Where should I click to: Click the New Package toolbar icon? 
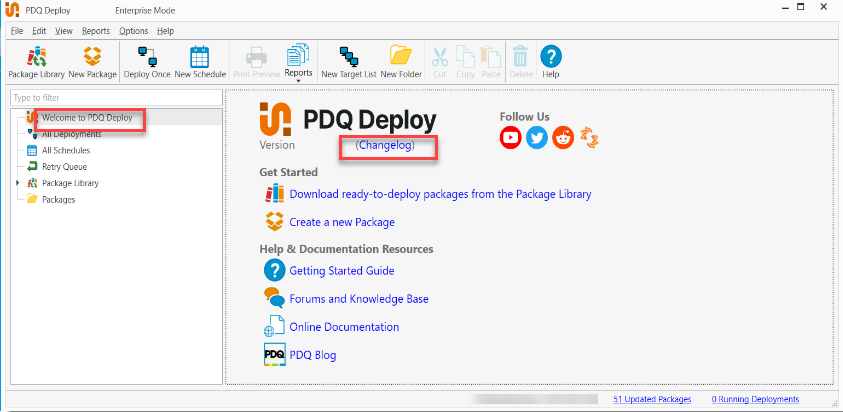click(92, 61)
